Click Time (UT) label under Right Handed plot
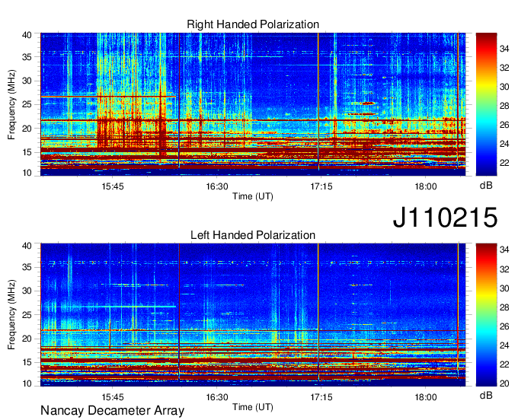 coord(253,196)
